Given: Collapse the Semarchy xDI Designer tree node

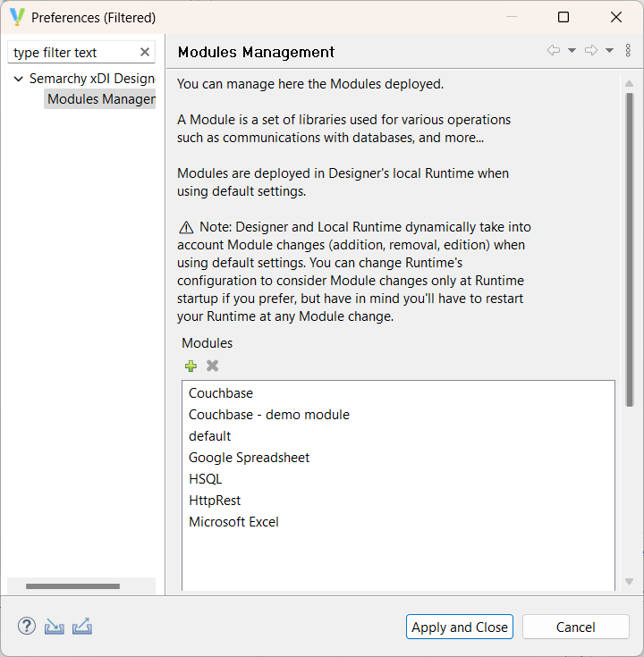Looking at the screenshot, I should click(x=18, y=79).
